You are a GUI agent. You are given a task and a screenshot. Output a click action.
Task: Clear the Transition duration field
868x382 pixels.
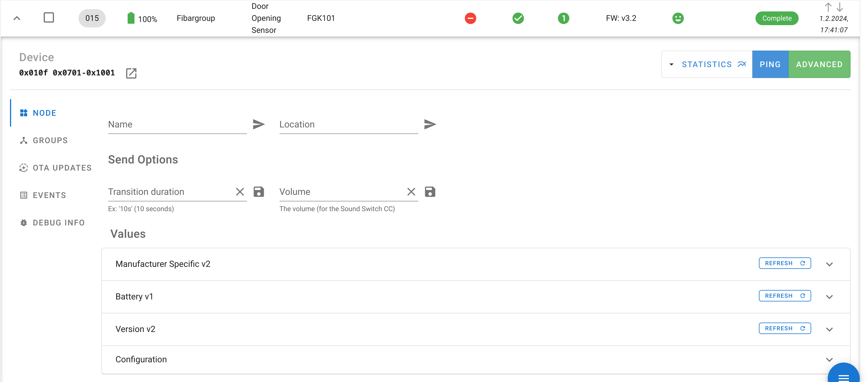[x=240, y=192]
